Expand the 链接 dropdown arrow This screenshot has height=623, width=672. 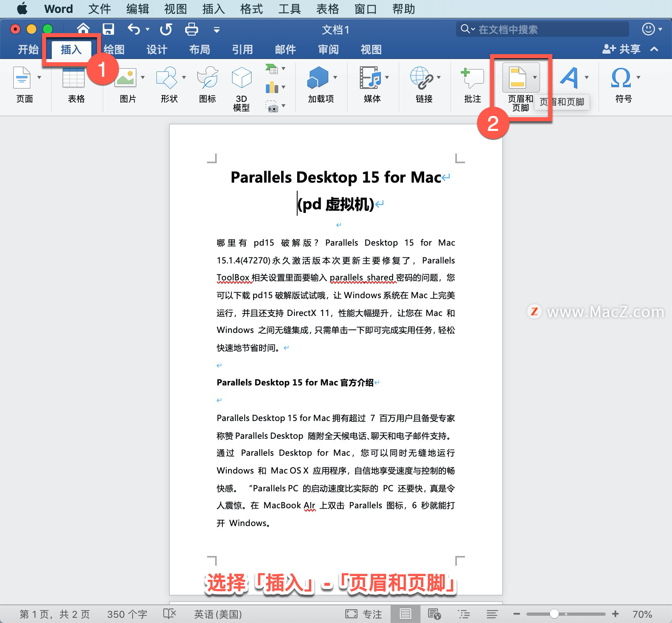(x=439, y=77)
